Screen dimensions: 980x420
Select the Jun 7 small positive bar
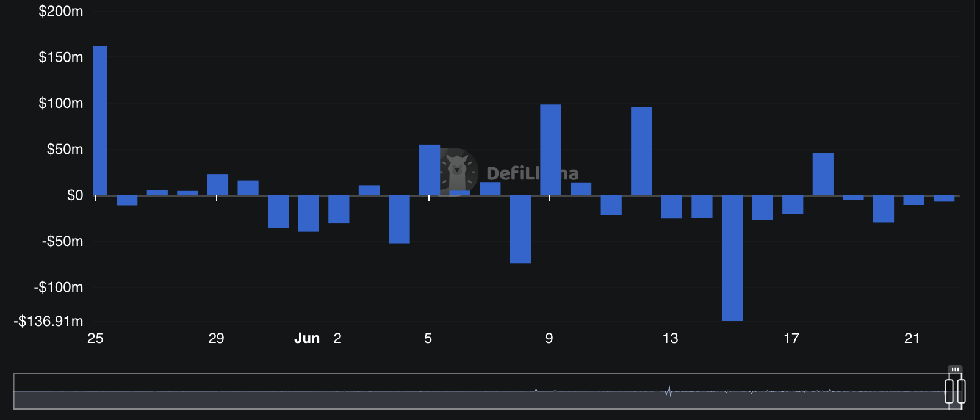coord(490,189)
